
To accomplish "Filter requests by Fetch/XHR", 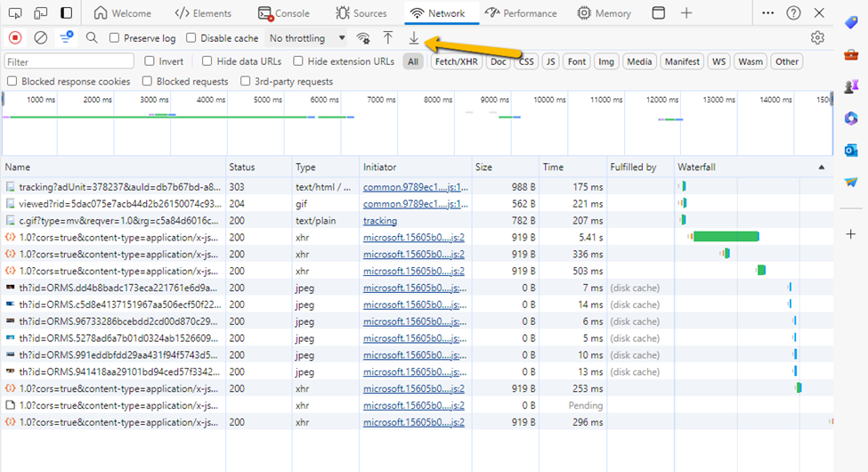I will [x=456, y=61].
